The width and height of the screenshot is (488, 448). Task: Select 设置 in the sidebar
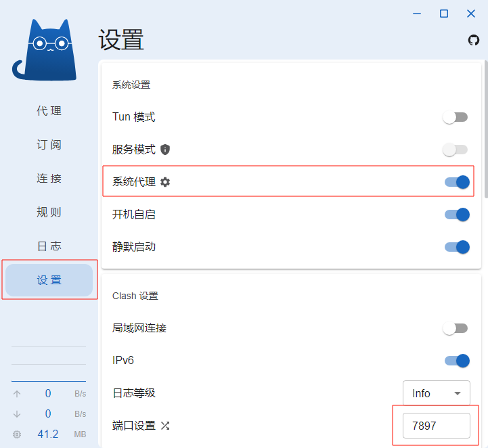coord(49,280)
